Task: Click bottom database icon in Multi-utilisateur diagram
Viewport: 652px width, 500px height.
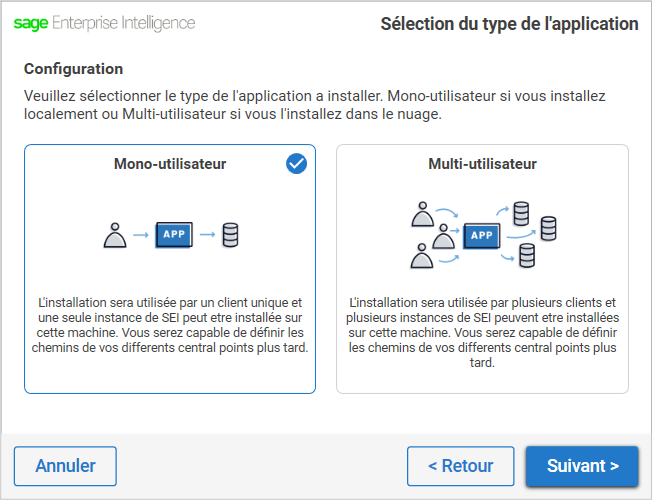Action: coord(527,256)
